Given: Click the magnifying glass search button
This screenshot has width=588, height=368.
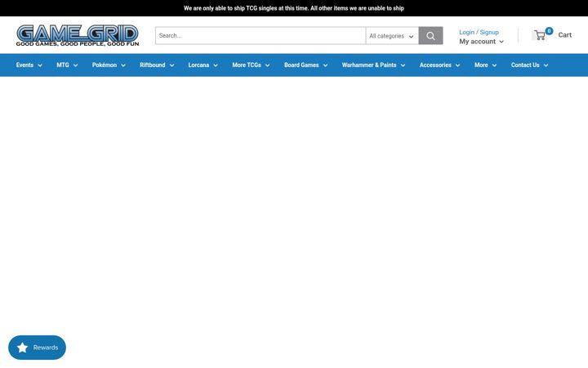Looking at the screenshot, I should [430, 36].
